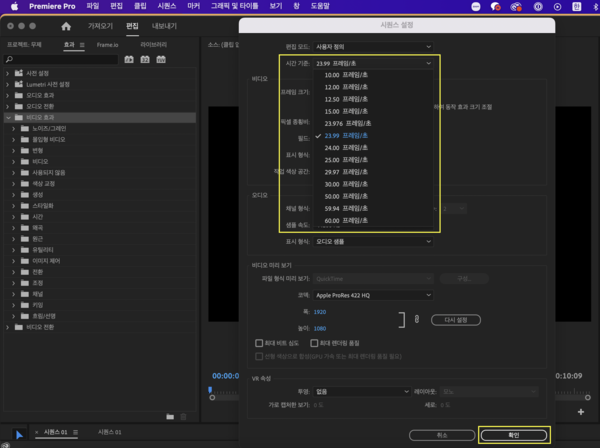Collapse the 비디오 효과 folder
The height and width of the screenshot is (448, 600).
click(8, 117)
